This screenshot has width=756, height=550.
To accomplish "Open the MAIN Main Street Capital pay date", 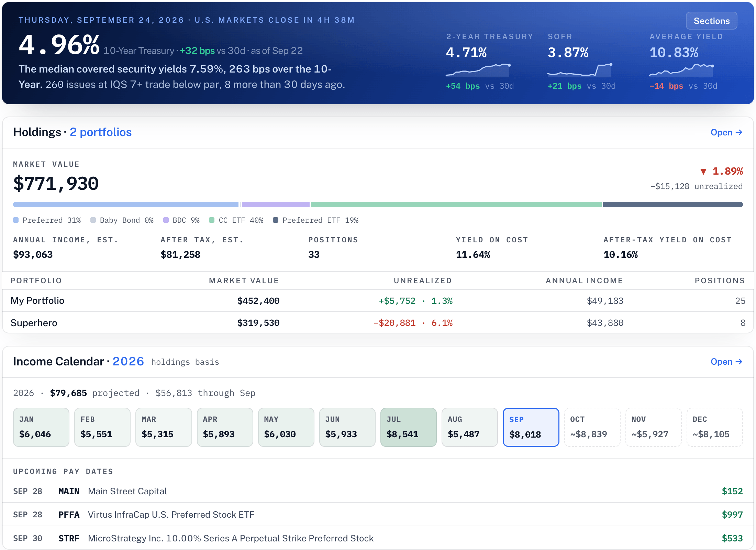I will point(378,491).
